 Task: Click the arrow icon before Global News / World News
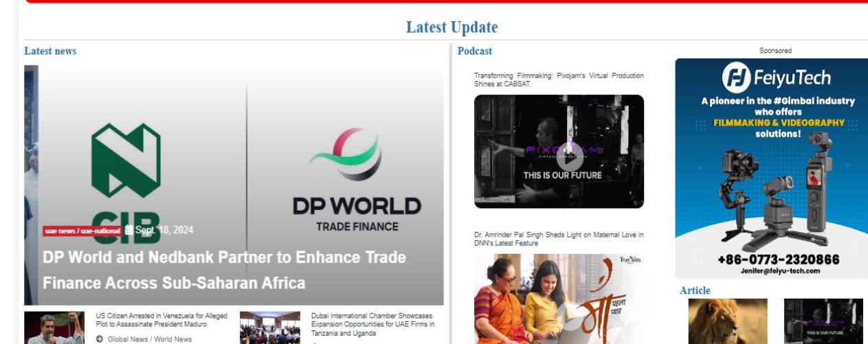point(100,339)
